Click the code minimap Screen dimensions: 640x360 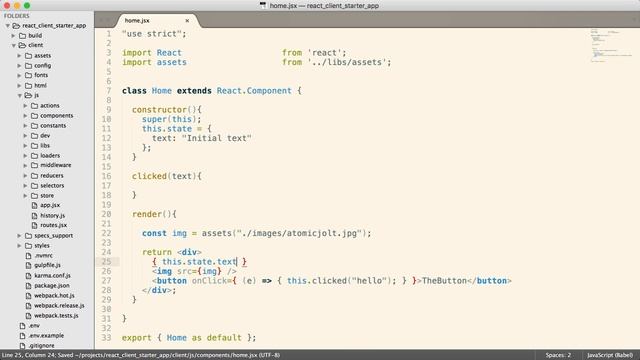pyautogui.click(x=610, y=45)
